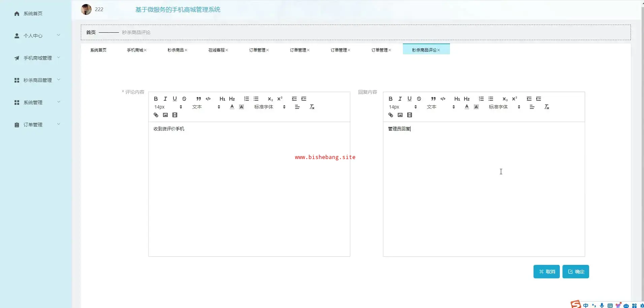Toggle code block in the reply content editor
This screenshot has width=644, height=308.
(x=443, y=99)
